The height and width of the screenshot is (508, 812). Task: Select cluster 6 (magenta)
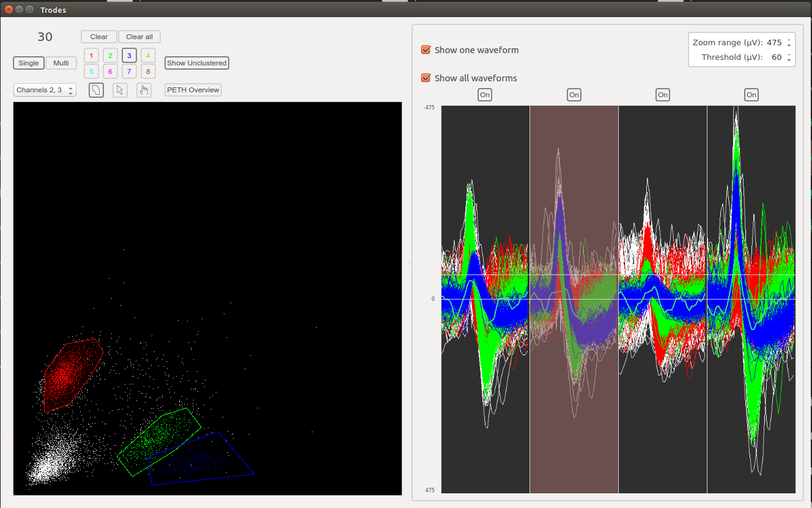coord(110,72)
